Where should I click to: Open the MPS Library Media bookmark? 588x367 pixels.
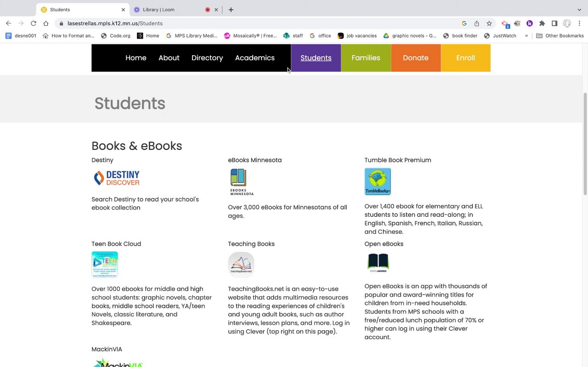pos(192,36)
